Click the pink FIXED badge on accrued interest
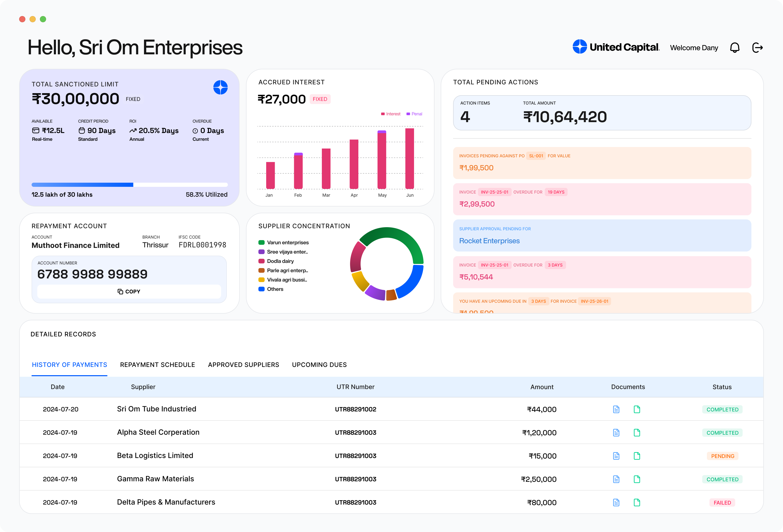This screenshot has width=783, height=532. 320,99
